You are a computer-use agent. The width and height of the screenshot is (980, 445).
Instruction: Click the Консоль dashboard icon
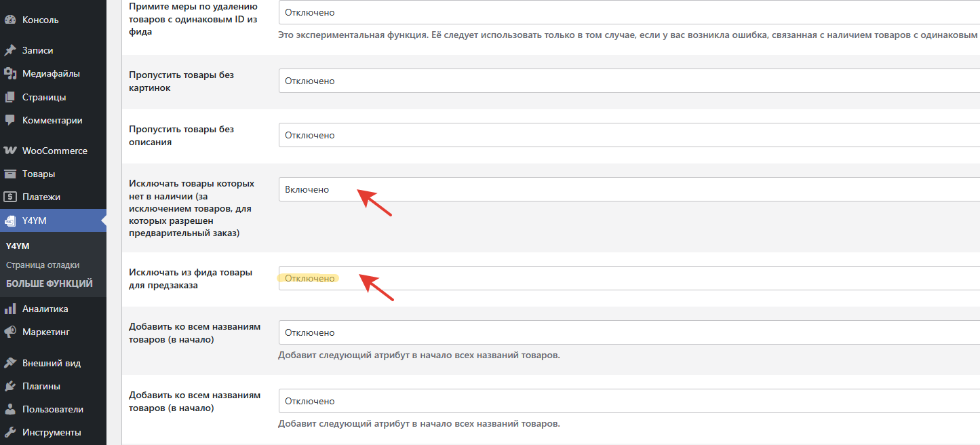(x=10, y=20)
